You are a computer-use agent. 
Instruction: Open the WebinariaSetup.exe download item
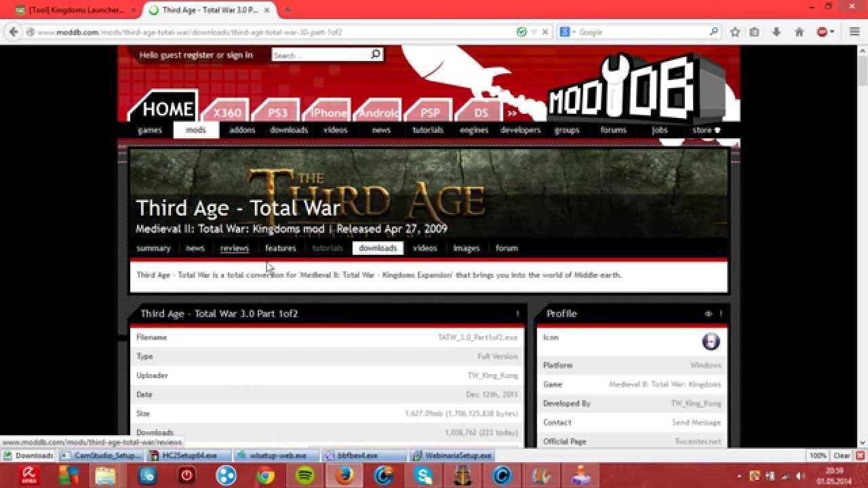click(x=452, y=455)
